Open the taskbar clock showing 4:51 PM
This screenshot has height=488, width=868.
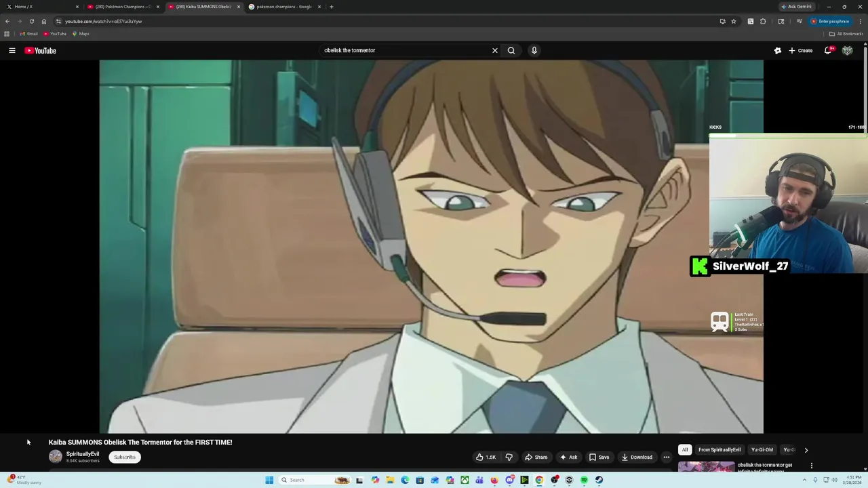point(852,480)
